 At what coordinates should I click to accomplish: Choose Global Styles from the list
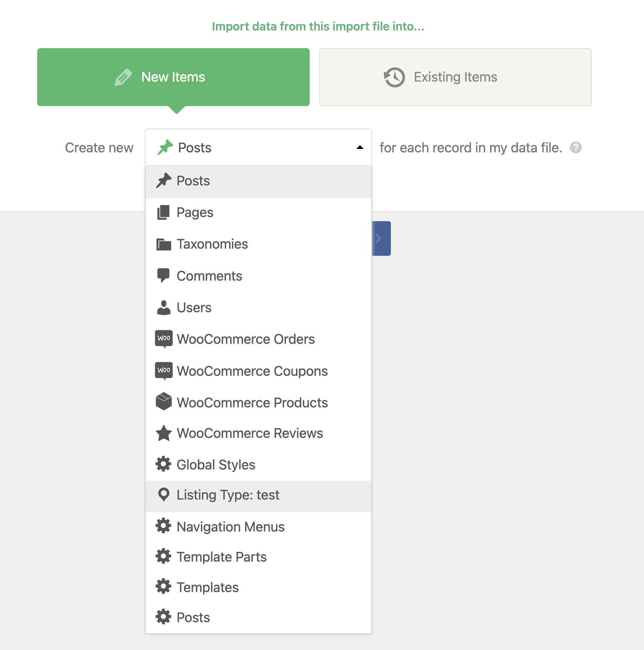(x=258, y=465)
